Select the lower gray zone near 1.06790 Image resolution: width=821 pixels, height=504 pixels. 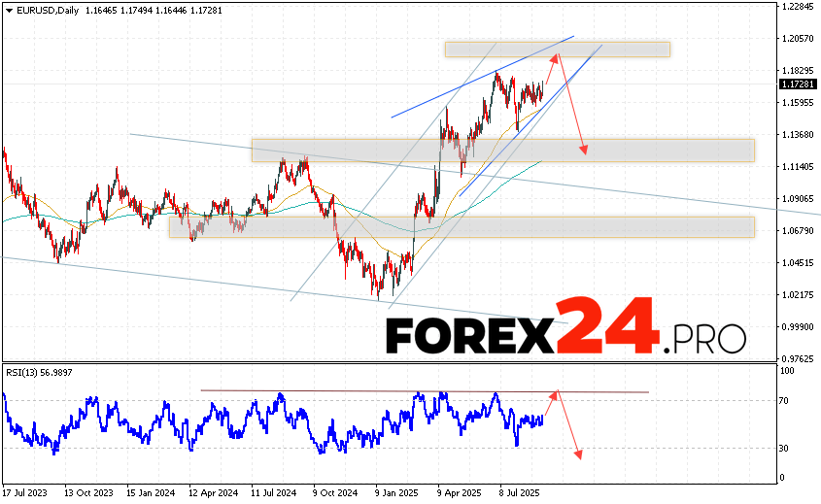pos(462,226)
